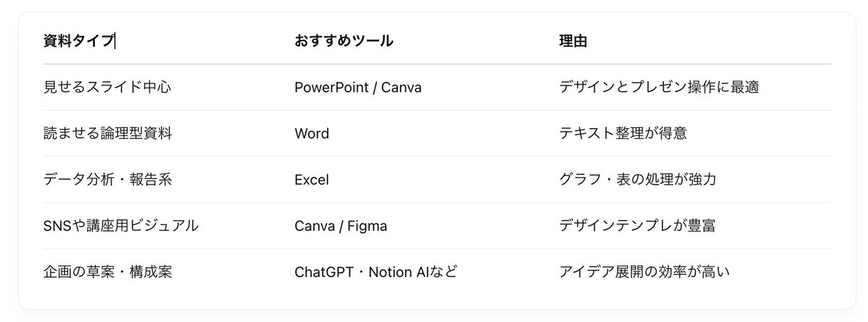This screenshot has height=322, width=868.
Task: Select the デザインテンプレが豊富 reason cell
Action: point(637,226)
